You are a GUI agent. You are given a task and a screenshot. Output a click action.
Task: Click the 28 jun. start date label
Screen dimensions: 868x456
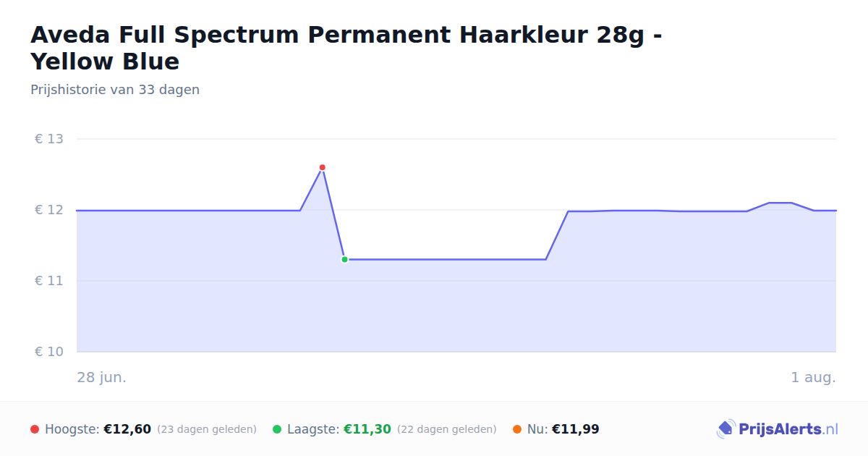[102, 378]
